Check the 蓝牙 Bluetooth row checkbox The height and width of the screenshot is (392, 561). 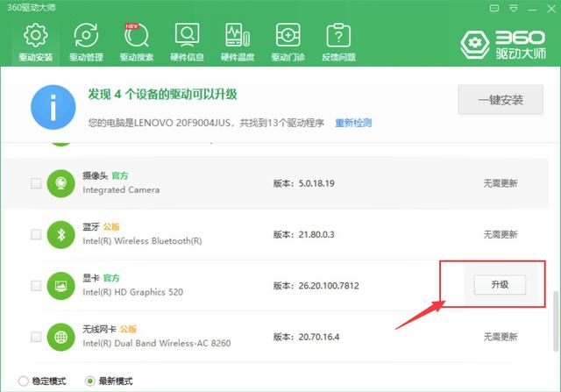pos(36,235)
